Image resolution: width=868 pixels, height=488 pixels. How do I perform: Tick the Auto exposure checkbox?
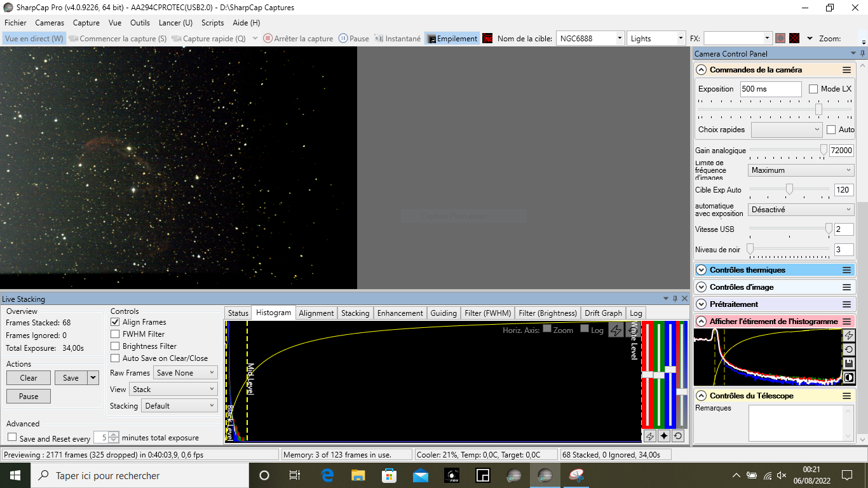831,130
